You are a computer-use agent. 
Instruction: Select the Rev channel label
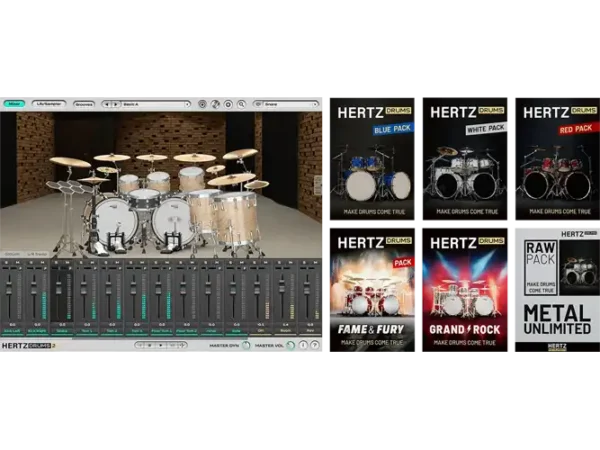coord(310,331)
